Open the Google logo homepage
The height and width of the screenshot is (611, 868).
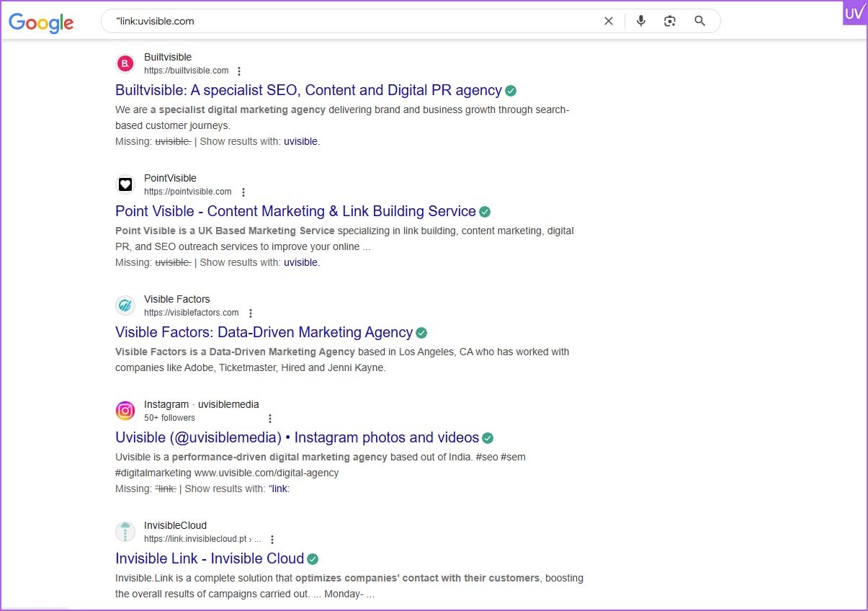(x=41, y=22)
